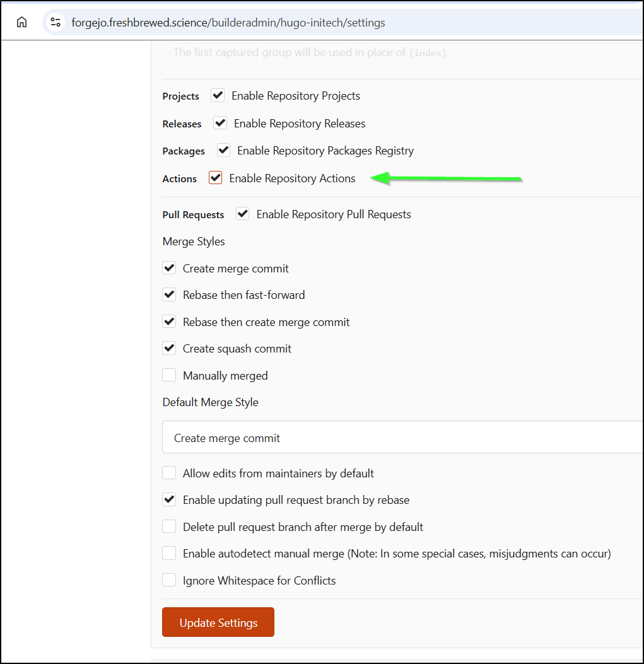Uncheck Enable Repository Pull Requests
The height and width of the screenshot is (664, 644).
point(242,214)
